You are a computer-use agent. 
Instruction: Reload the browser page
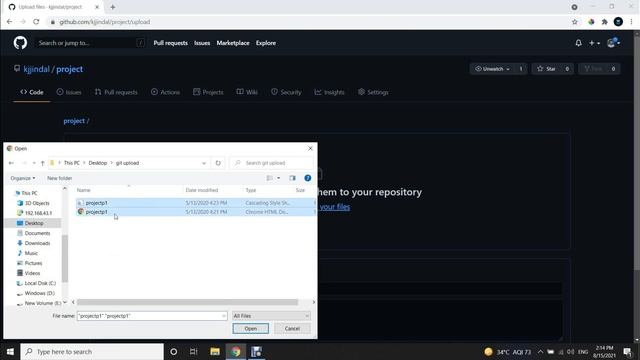click(36, 22)
